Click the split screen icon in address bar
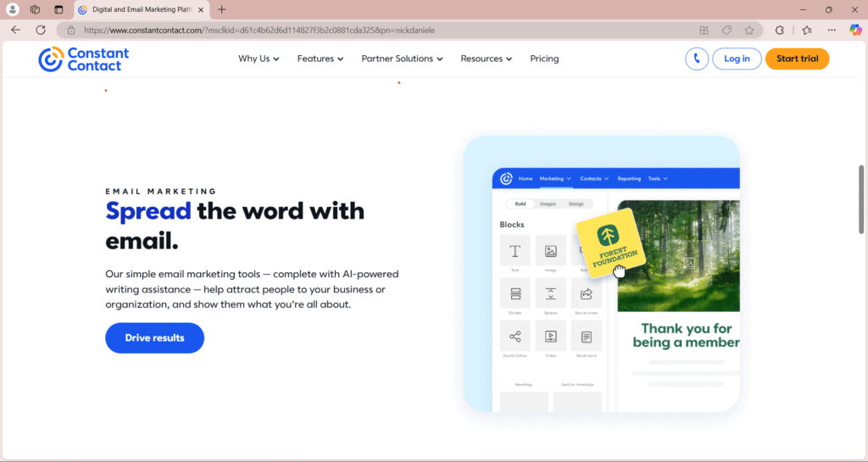This screenshot has width=868, height=462. [x=704, y=31]
